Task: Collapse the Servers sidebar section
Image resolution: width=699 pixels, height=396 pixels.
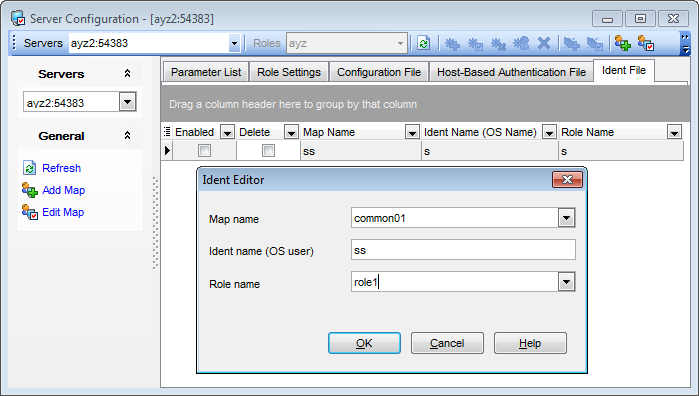Action: coord(127,74)
